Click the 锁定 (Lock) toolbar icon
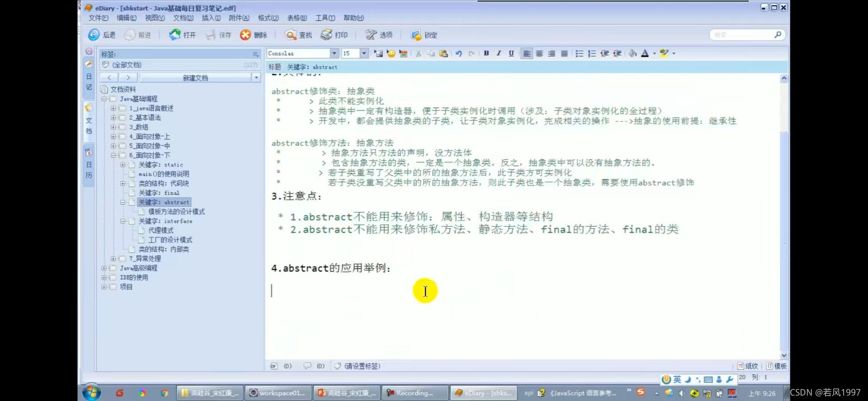 click(416, 35)
